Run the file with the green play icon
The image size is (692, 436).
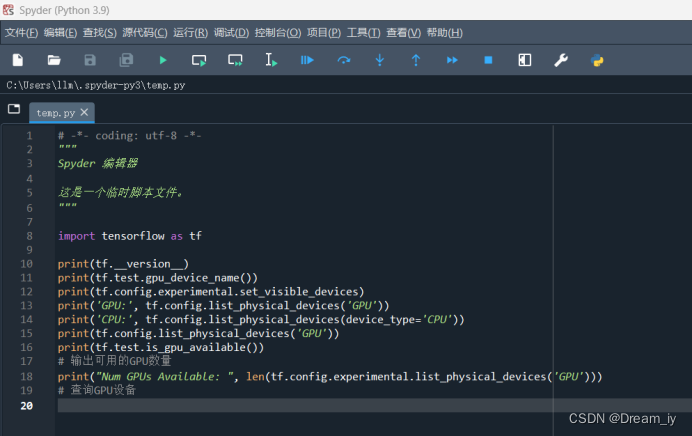163,60
